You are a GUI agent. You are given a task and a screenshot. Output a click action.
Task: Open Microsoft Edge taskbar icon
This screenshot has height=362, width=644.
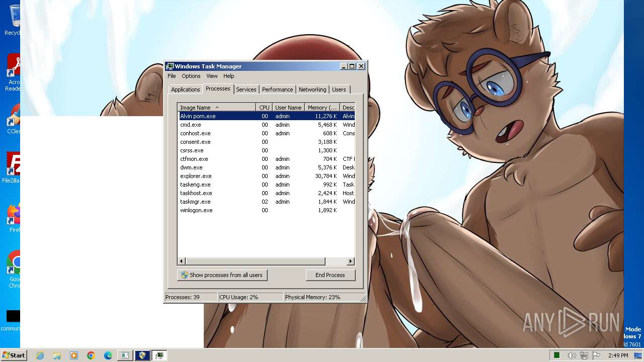(108, 355)
